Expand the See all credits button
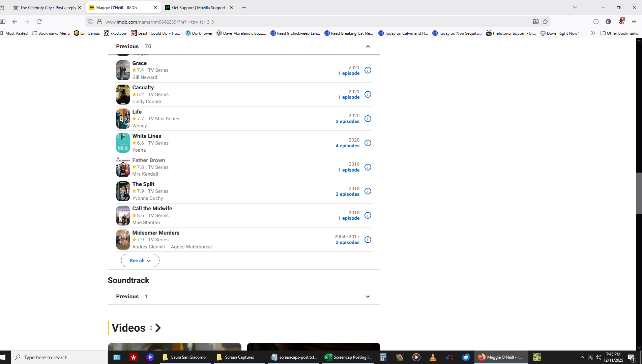Screen dimensions: 642x364 (x=140, y=261)
